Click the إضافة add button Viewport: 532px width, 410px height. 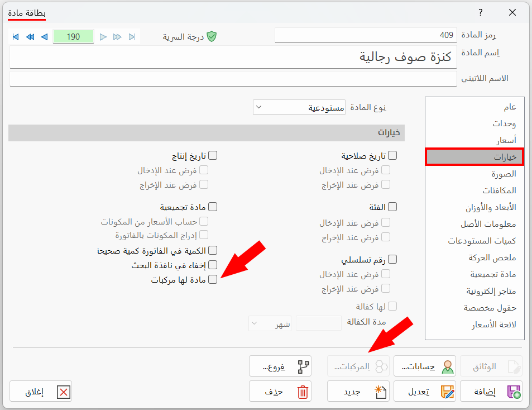coord(491,392)
